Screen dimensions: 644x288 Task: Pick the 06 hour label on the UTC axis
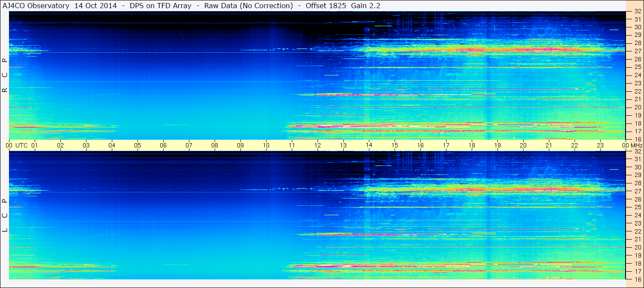[x=163, y=145]
